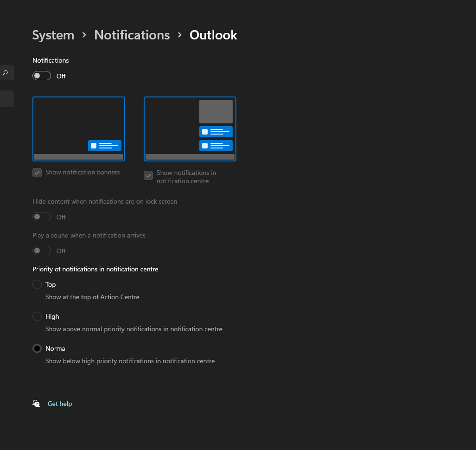Click the Outlook breadcrumb title

pyautogui.click(x=213, y=35)
